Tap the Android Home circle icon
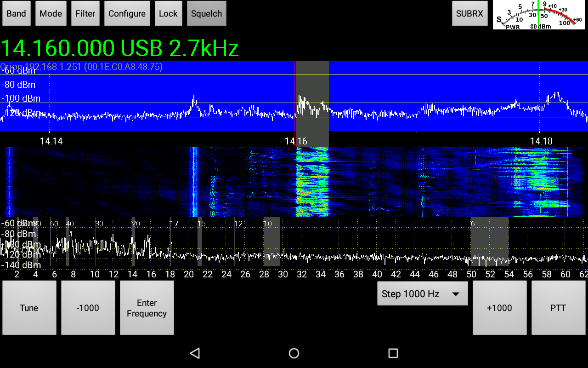This screenshot has width=588, height=368. click(294, 353)
